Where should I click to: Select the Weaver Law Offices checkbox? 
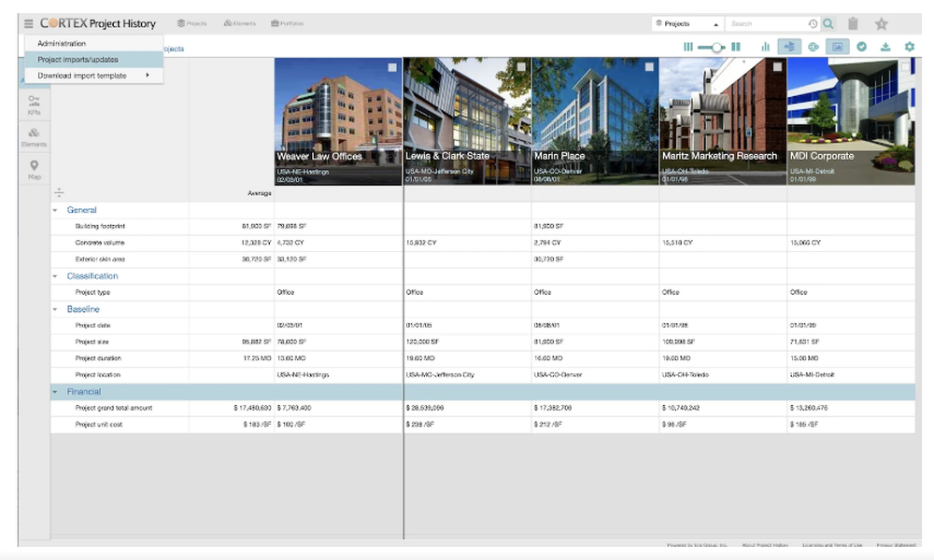click(x=392, y=67)
